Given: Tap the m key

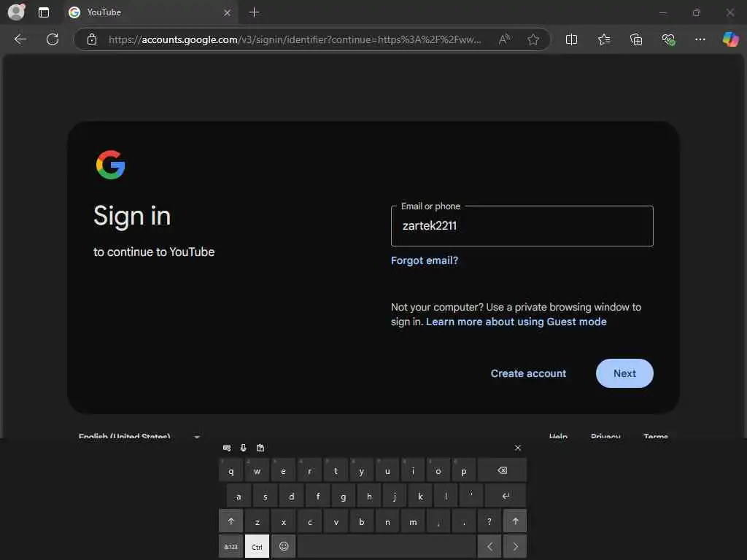Looking at the screenshot, I should click(413, 521).
